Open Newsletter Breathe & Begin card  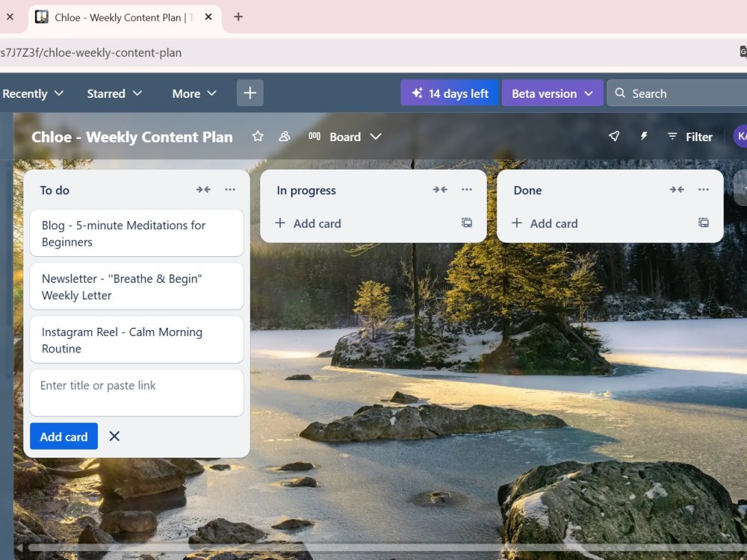[137, 287]
